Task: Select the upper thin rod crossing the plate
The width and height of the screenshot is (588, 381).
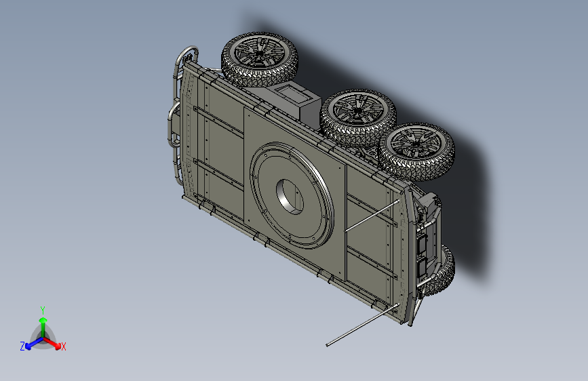Action: 372,216
